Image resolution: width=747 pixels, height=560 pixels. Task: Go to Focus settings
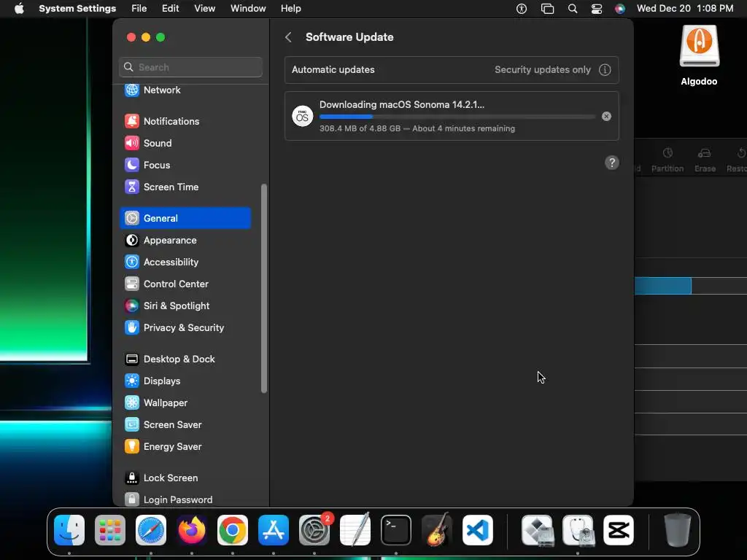[x=185, y=166]
